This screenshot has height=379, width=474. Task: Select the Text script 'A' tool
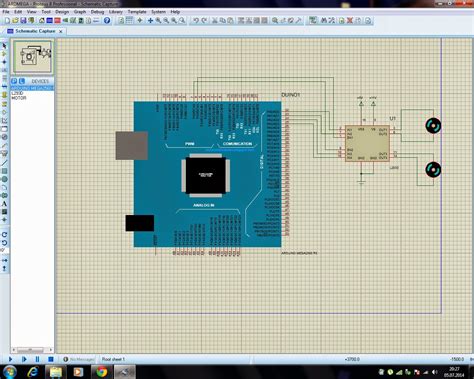point(4,204)
